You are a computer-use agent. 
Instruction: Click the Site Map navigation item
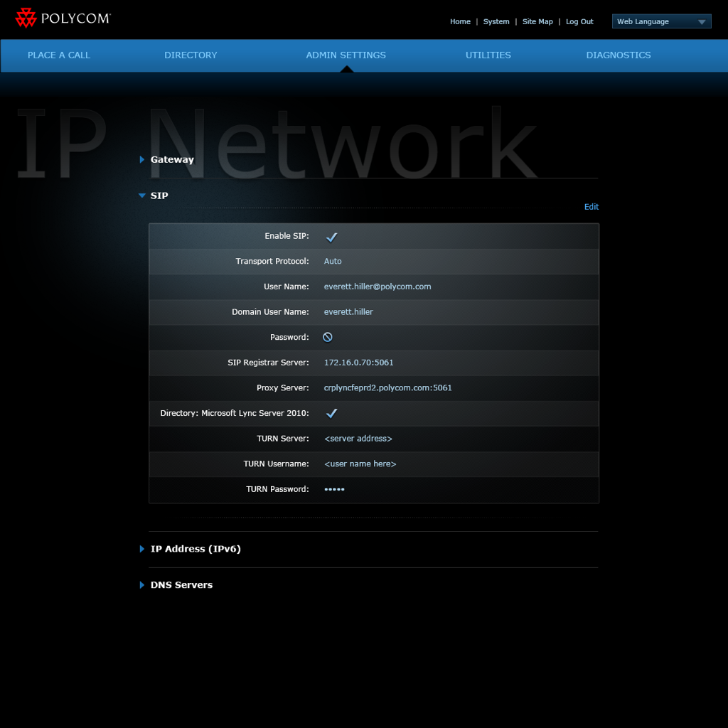pos(537,21)
